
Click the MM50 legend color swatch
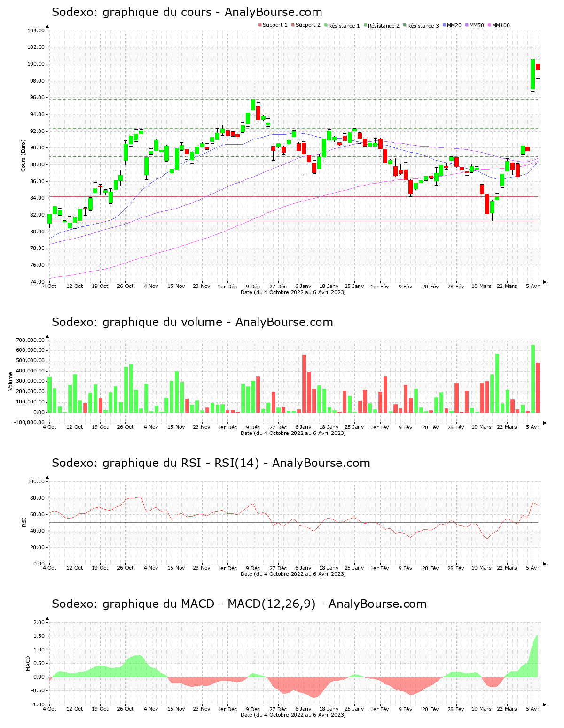[467, 25]
